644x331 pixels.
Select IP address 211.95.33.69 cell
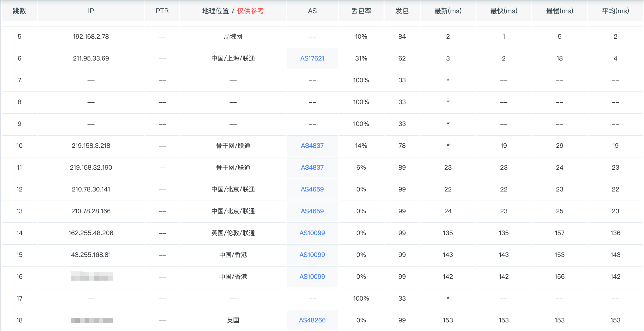(x=91, y=58)
